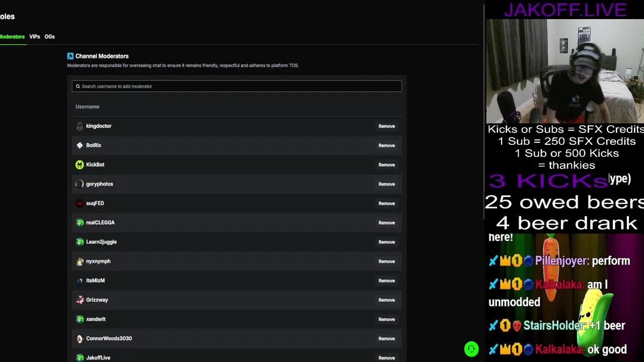Image resolution: width=644 pixels, height=362 pixels.
Task: Select the kingdoctor username
Action: 99,126
